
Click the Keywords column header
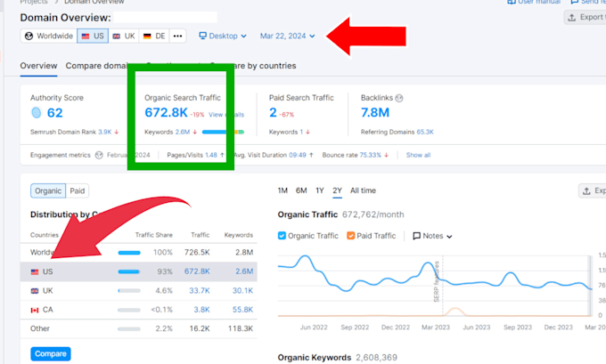(x=239, y=235)
